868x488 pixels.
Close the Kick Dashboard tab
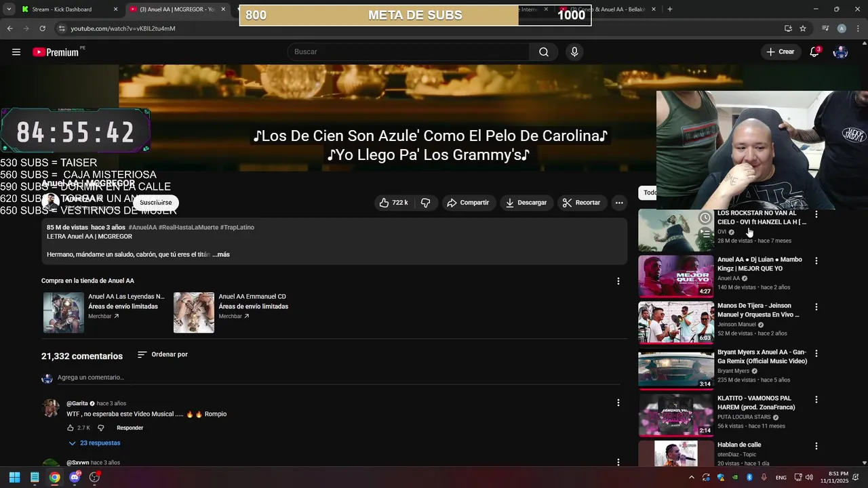coord(115,9)
